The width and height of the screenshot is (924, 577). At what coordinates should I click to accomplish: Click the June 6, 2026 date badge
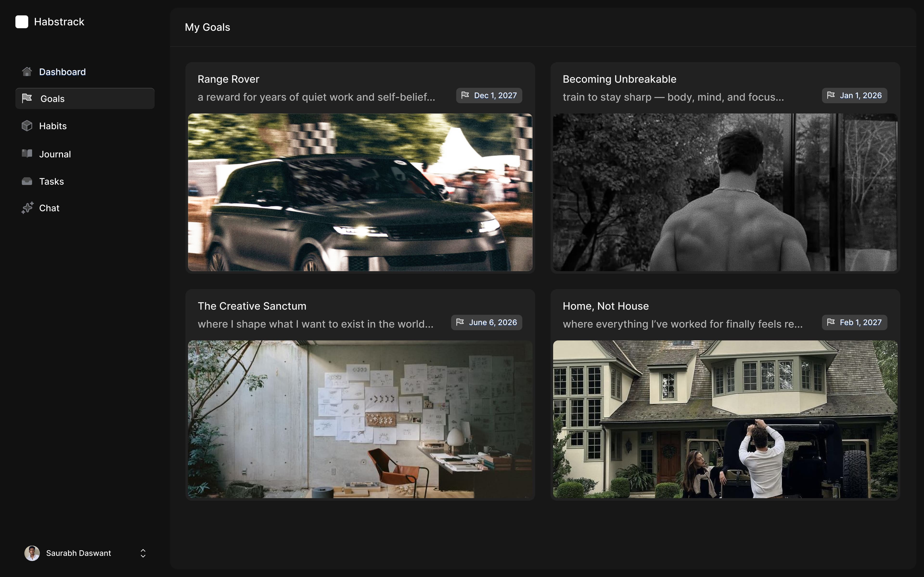[x=487, y=322]
